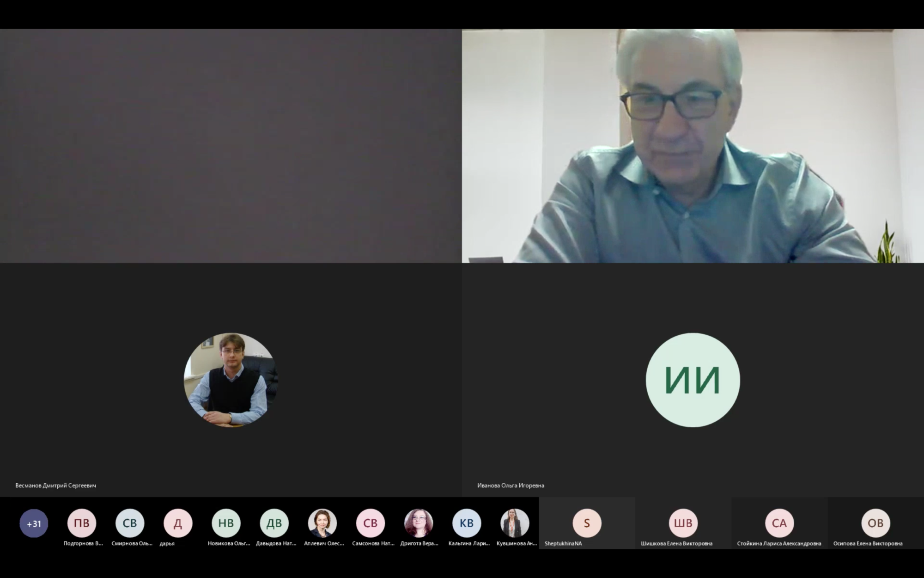924x578 pixels.
Task: Open Аплевич Олеся's photo avatar
Action: point(322,523)
